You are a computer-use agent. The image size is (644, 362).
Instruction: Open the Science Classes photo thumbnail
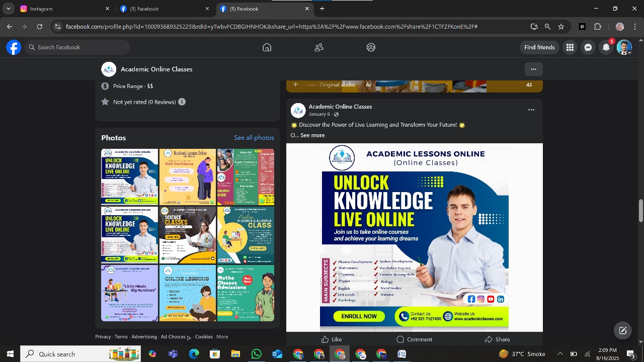click(x=188, y=235)
